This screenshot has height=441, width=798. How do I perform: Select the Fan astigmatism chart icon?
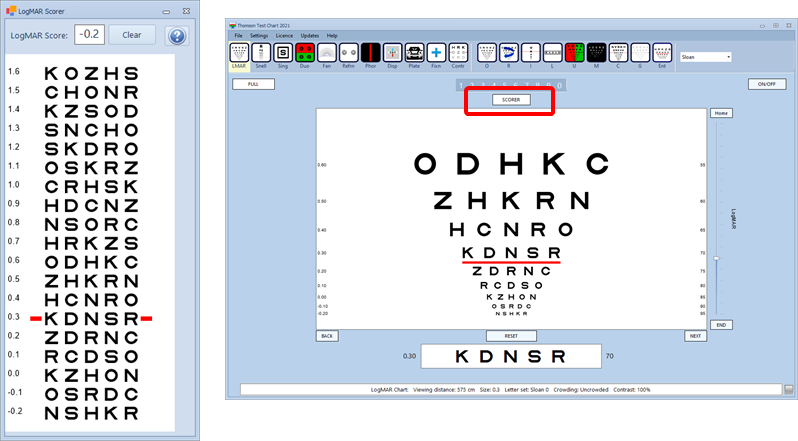point(327,54)
